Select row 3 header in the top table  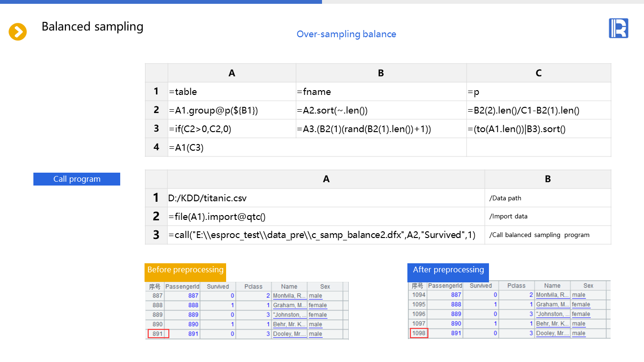(x=156, y=129)
